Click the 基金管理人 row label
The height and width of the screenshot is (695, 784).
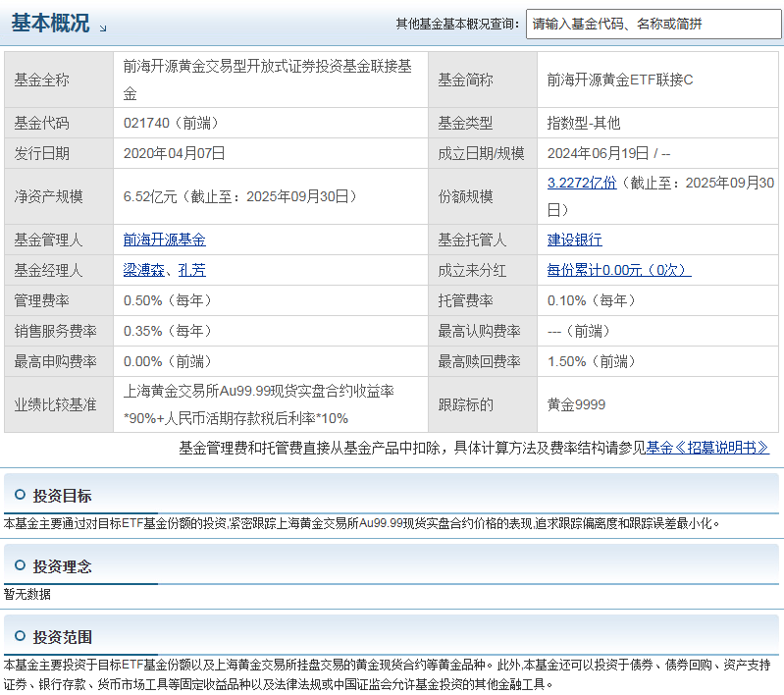[x=48, y=240]
